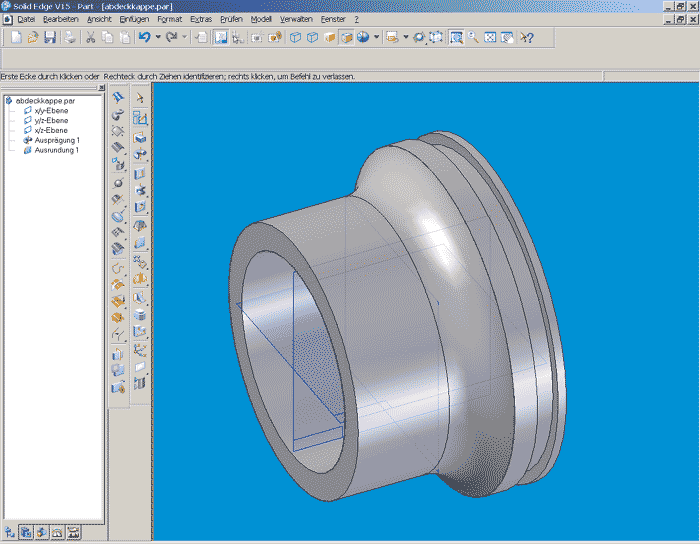
Task: Switch to the sensors gauge EdgeBar tab
Action: click(x=58, y=532)
